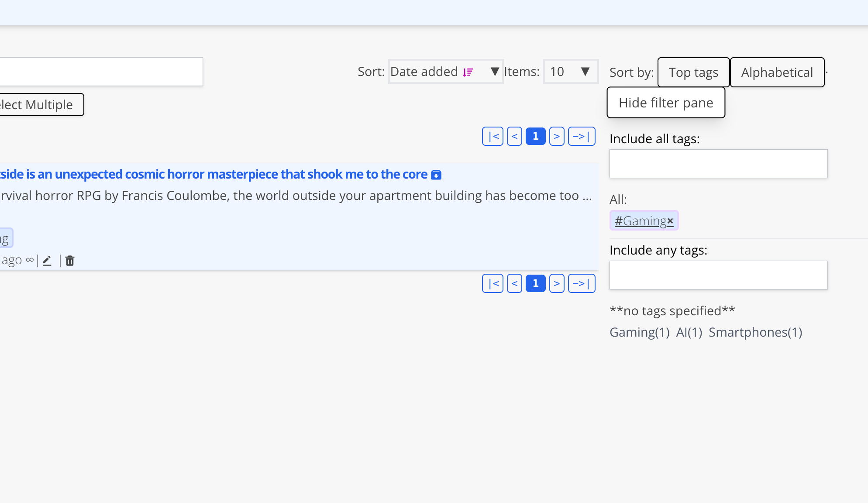Click the bookmark description mentioning Francis Coulombe

296,196
